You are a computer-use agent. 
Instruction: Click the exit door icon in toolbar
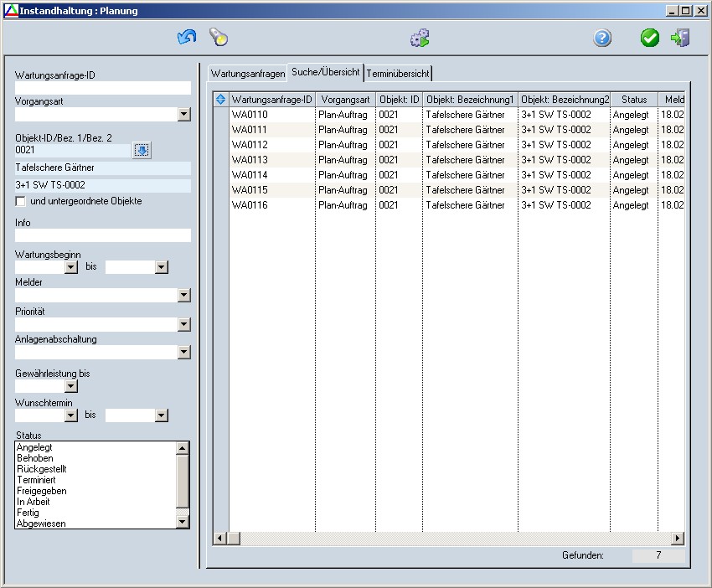[x=680, y=38]
